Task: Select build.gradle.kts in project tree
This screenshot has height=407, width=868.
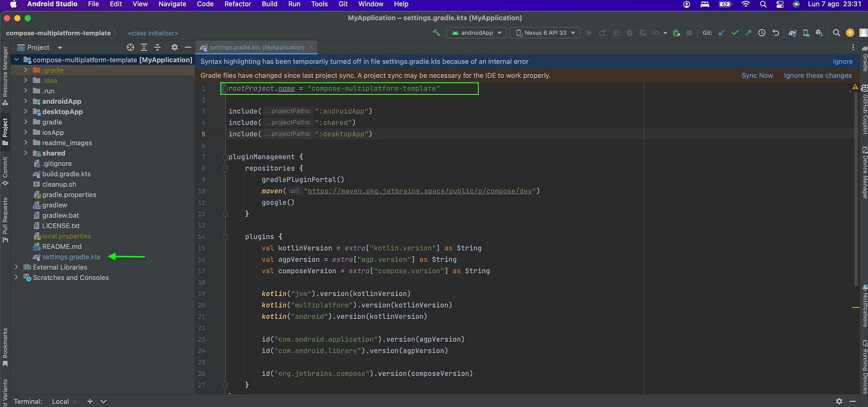Action: [66, 174]
